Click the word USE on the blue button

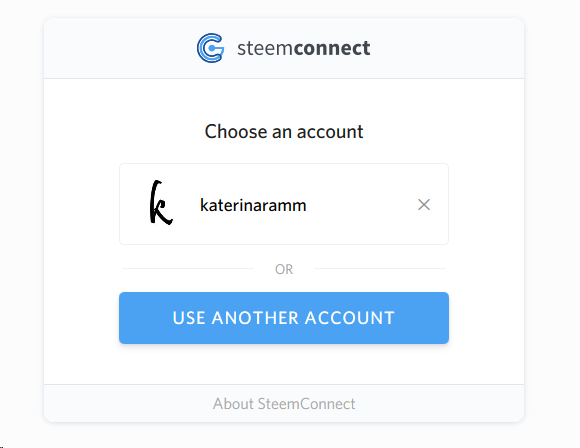[x=189, y=318]
